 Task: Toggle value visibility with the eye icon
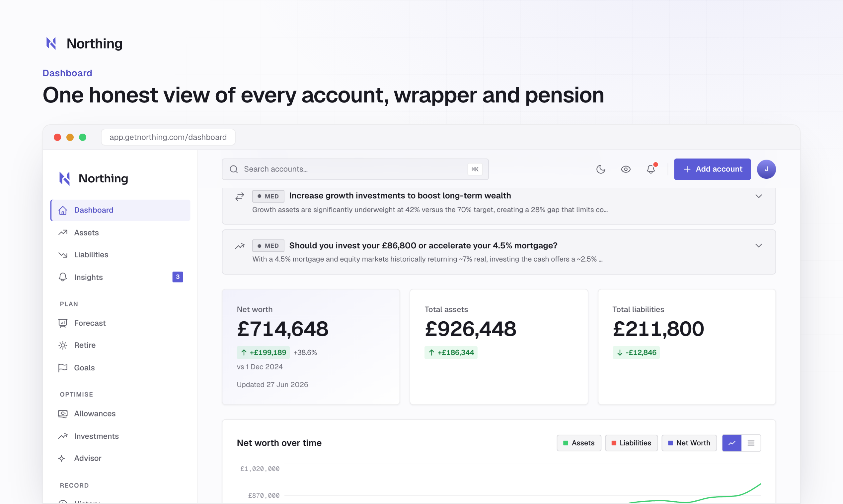(626, 169)
